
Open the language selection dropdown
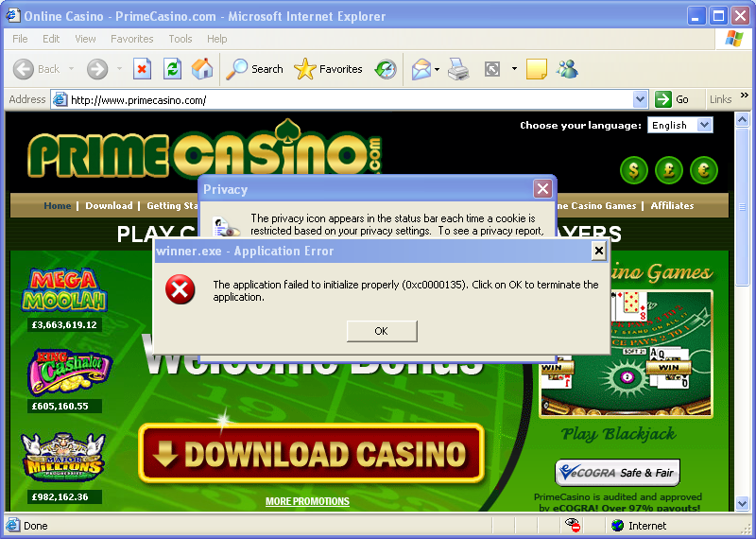pyautogui.click(x=704, y=125)
